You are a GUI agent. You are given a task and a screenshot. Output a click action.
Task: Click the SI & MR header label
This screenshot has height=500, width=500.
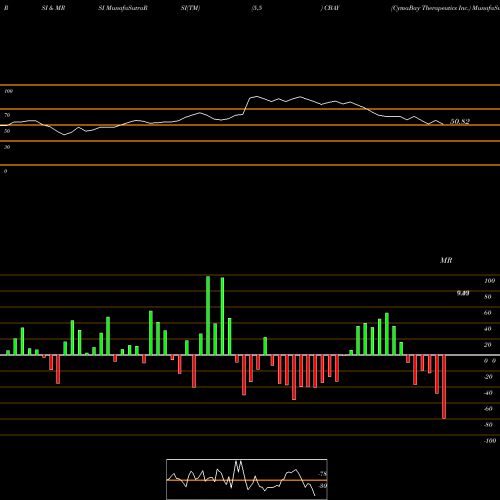tap(53, 8)
